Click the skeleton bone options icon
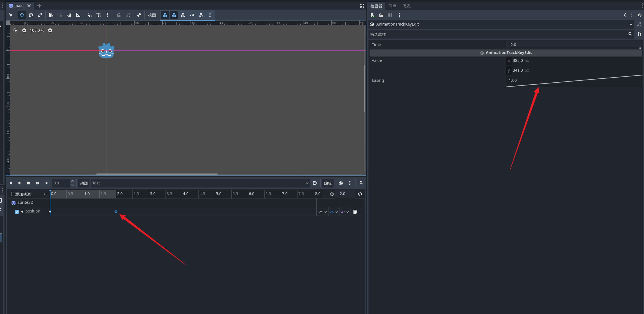The width and height of the screenshot is (644, 314). coord(139,15)
